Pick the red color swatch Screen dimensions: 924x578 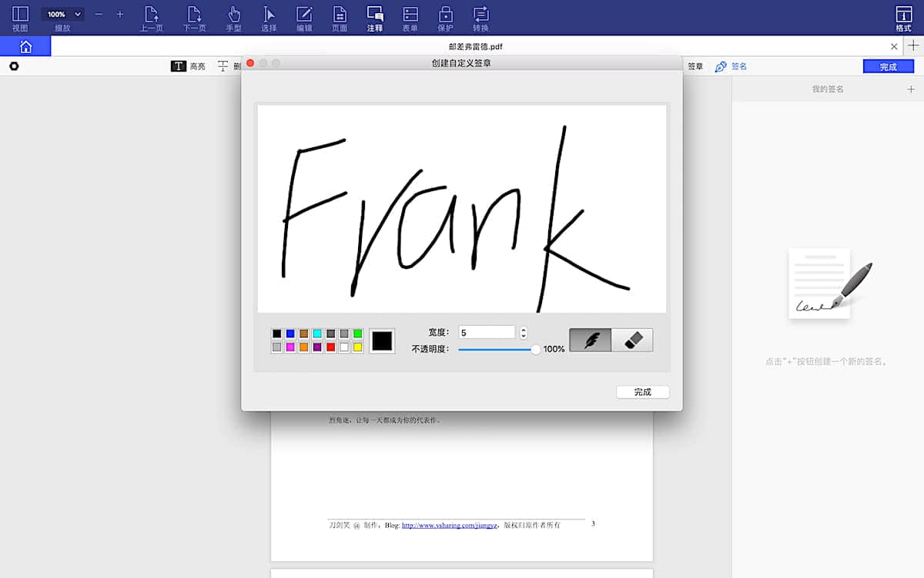coord(330,348)
